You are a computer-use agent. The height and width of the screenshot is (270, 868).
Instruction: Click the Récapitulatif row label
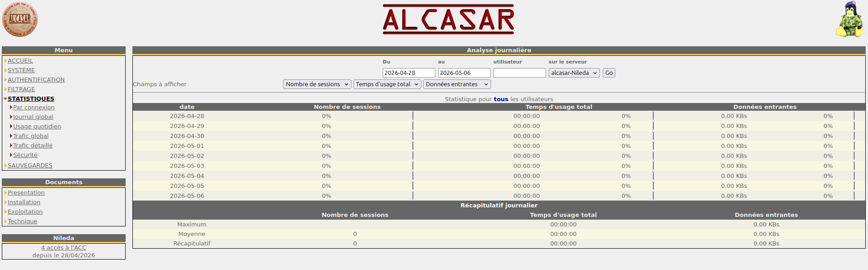192,244
